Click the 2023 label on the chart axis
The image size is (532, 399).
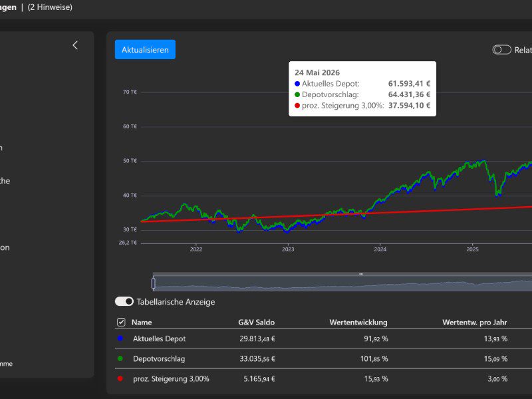(288, 249)
